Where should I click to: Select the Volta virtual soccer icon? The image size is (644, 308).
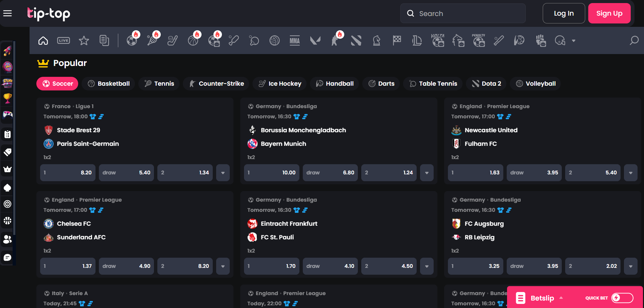tap(438, 41)
